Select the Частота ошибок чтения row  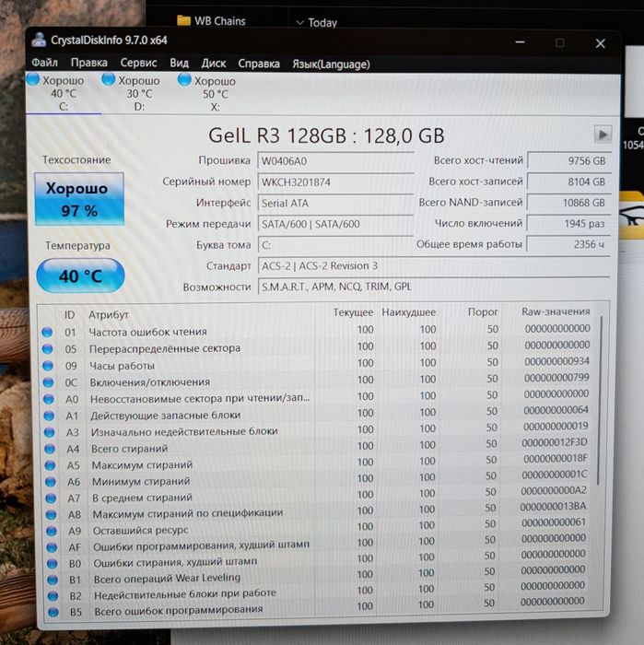[317, 330]
